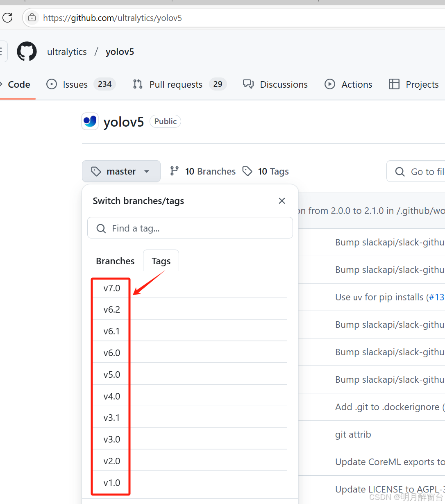The width and height of the screenshot is (445, 504).
Task: Click the browser address bar URL
Action: coord(113,18)
